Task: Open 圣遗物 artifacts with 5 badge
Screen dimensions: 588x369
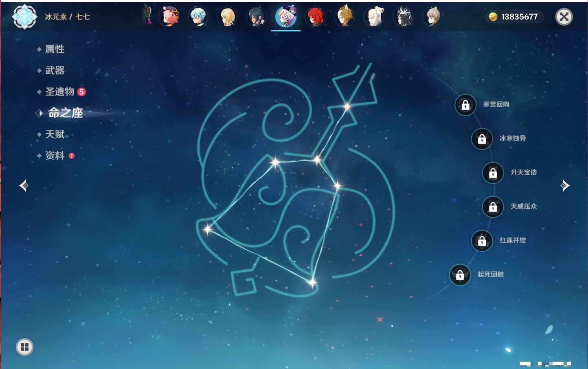Action: 60,92
